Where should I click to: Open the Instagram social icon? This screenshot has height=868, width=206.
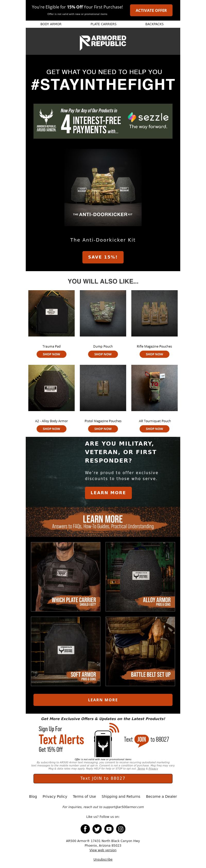tap(121, 829)
